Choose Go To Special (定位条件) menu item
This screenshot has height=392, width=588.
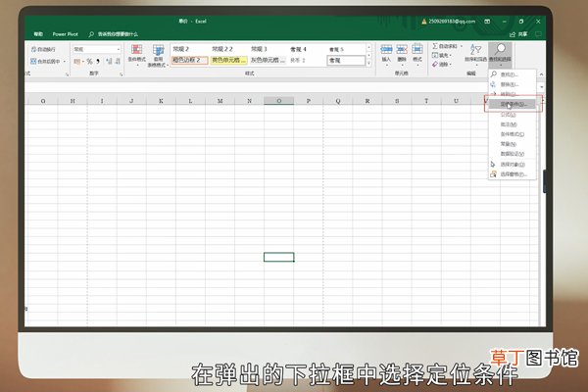click(x=513, y=104)
